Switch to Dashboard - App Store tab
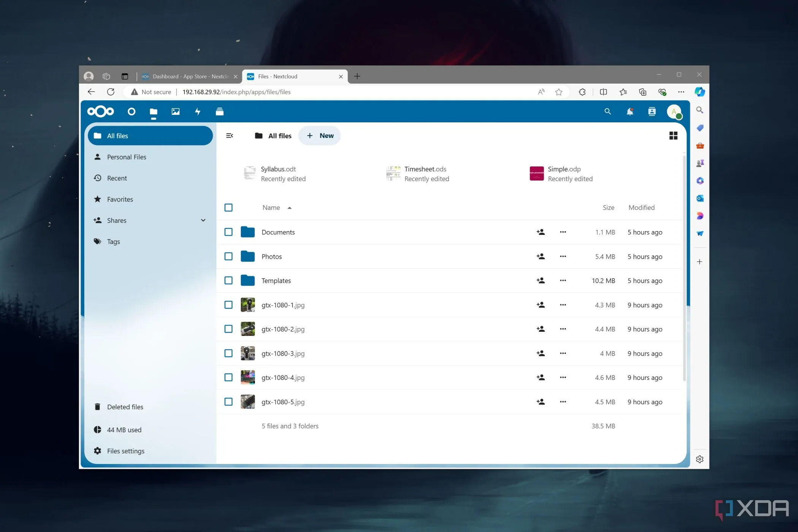 (x=190, y=76)
